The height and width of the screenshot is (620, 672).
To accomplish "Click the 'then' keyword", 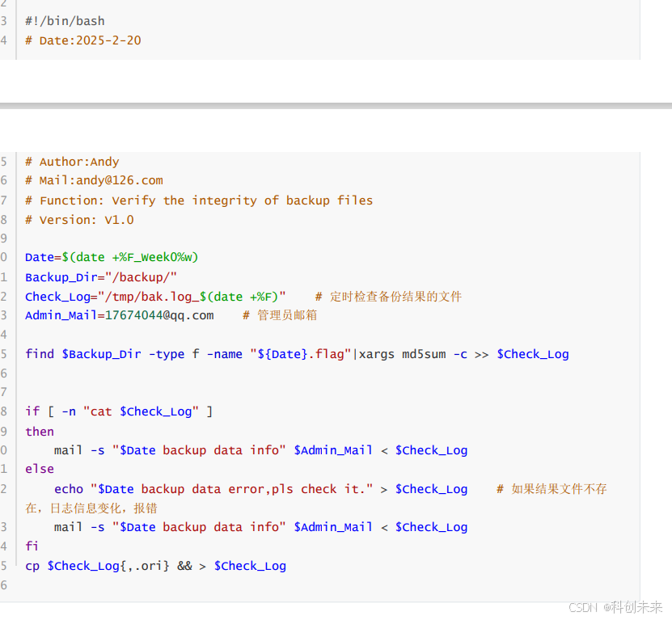I will point(40,432).
